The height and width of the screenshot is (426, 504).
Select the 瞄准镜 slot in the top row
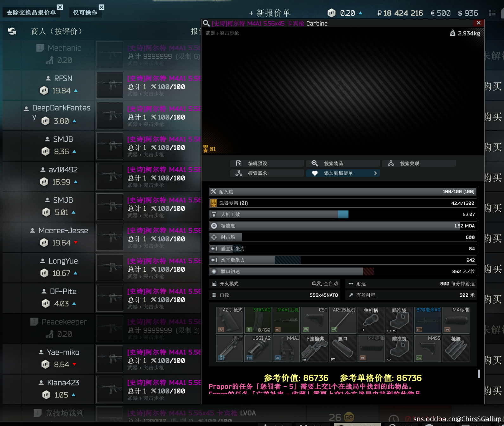click(399, 320)
